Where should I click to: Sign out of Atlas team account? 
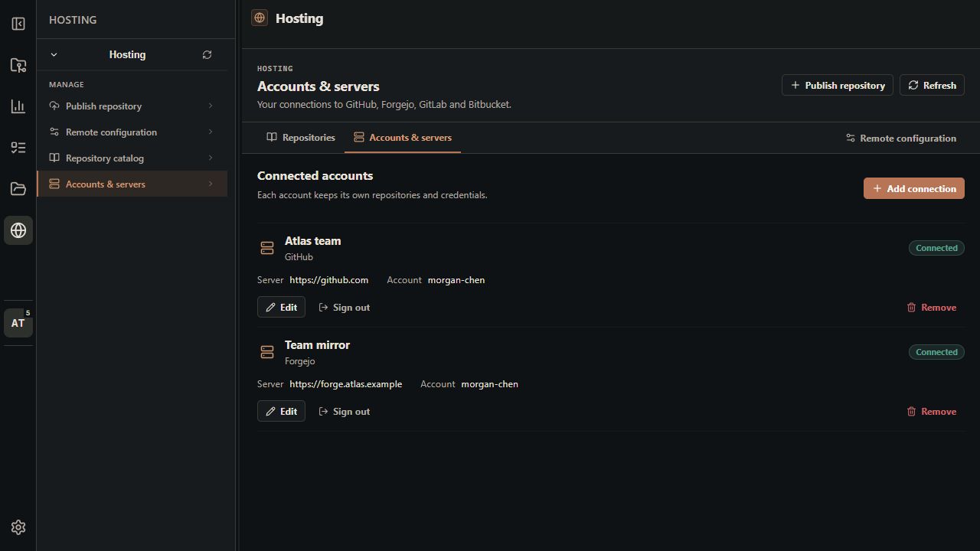(x=344, y=307)
